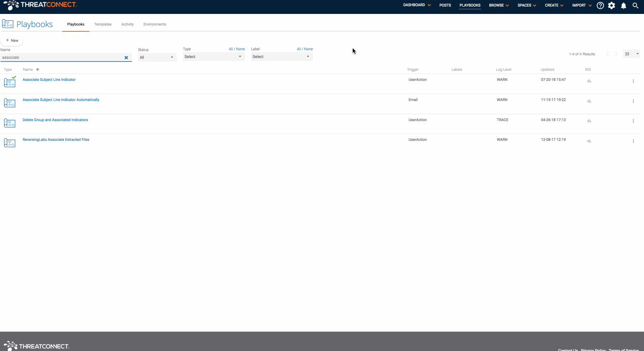
Task: Select All types link above Type filter
Action: click(x=231, y=49)
